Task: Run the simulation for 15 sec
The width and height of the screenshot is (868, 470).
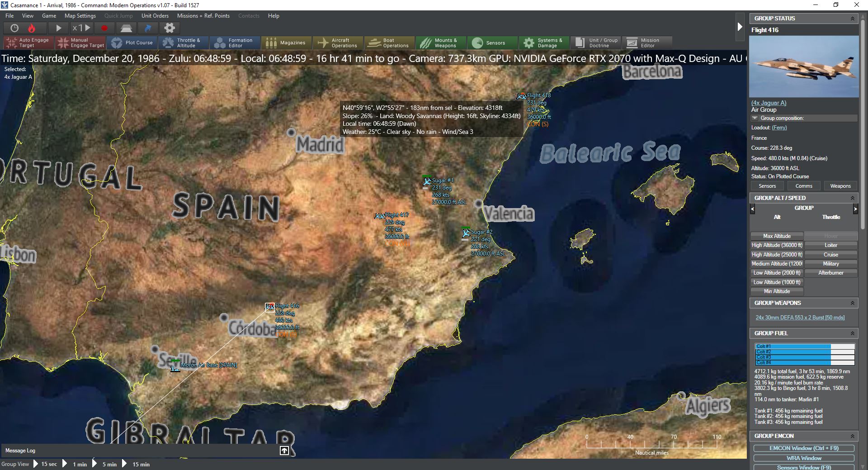Action: 46,464
